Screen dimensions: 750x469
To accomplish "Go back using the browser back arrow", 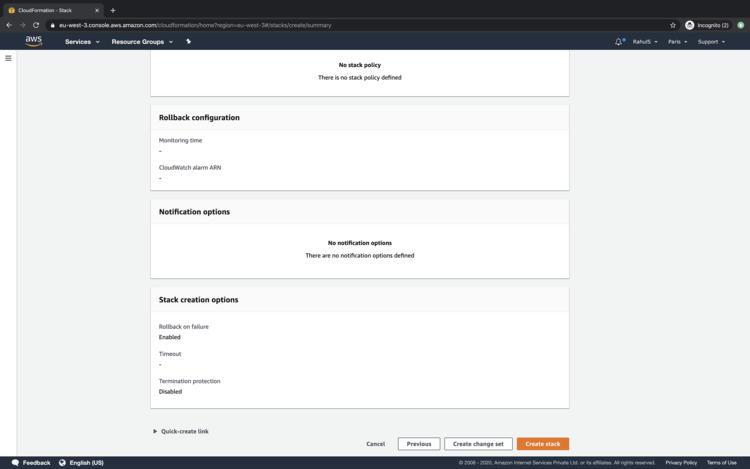I will click(9, 25).
